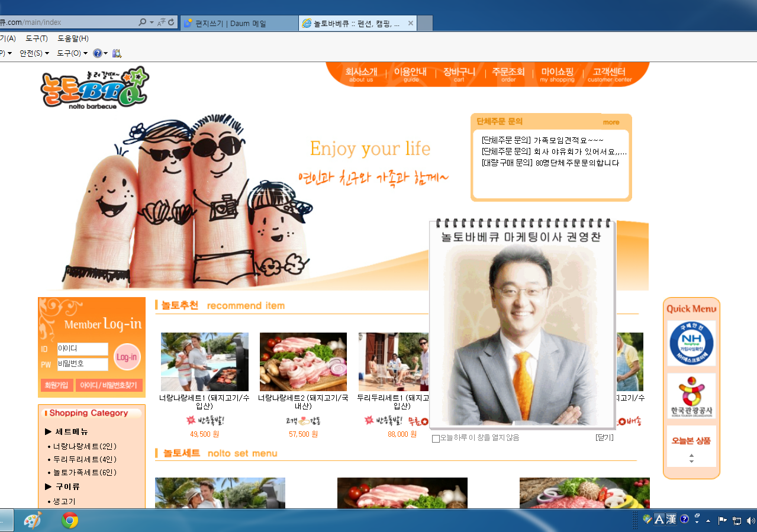The width and height of the screenshot is (757, 532).
Task: Click the refresh icon in address bar
Action: (172, 22)
